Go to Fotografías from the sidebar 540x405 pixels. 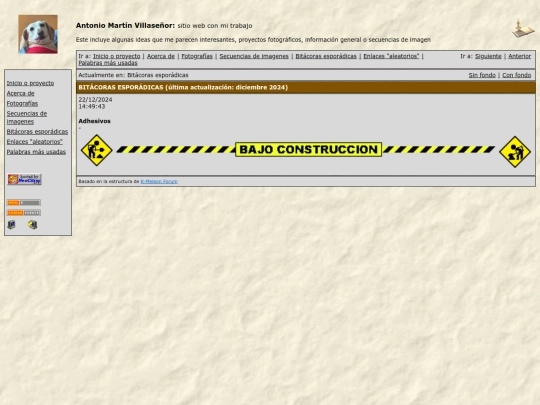[22, 103]
